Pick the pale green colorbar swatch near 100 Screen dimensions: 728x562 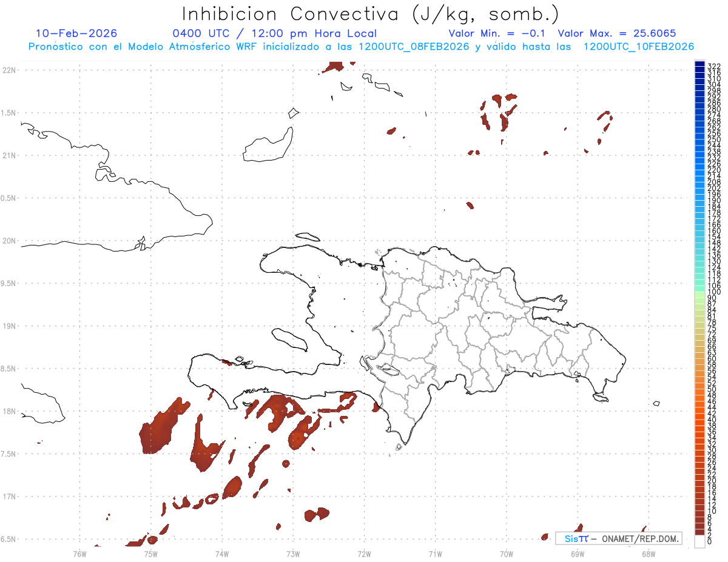coord(699,295)
